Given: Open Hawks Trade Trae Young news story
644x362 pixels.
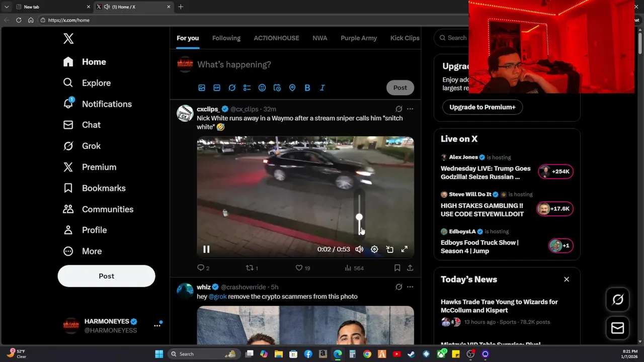Looking at the screenshot, I should pyautogui.click(x=507, y=312).
